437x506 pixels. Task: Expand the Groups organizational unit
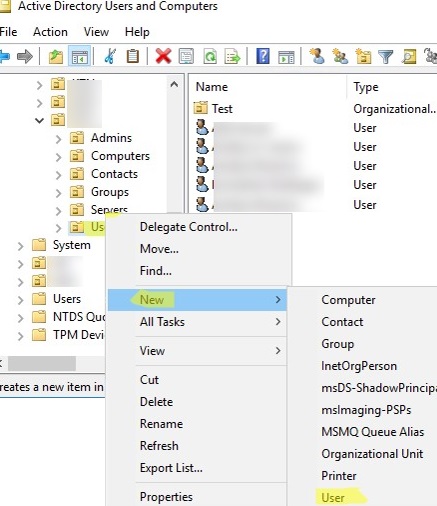click(x=58, y=192)
